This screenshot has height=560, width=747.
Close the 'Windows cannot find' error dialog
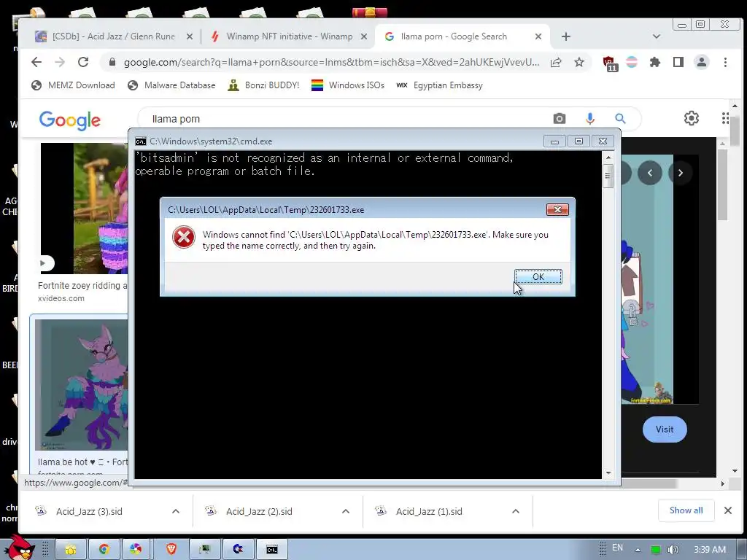pos(557,209)
